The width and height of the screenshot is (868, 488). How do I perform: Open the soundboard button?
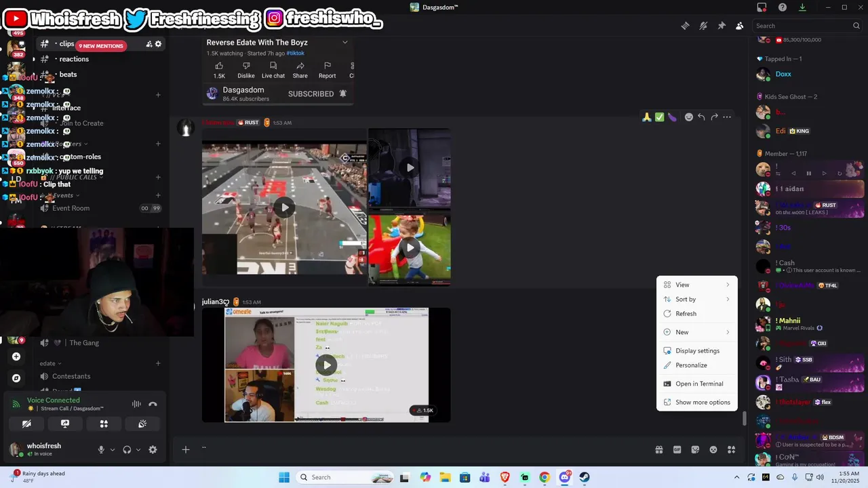click(x=142, y=424)
